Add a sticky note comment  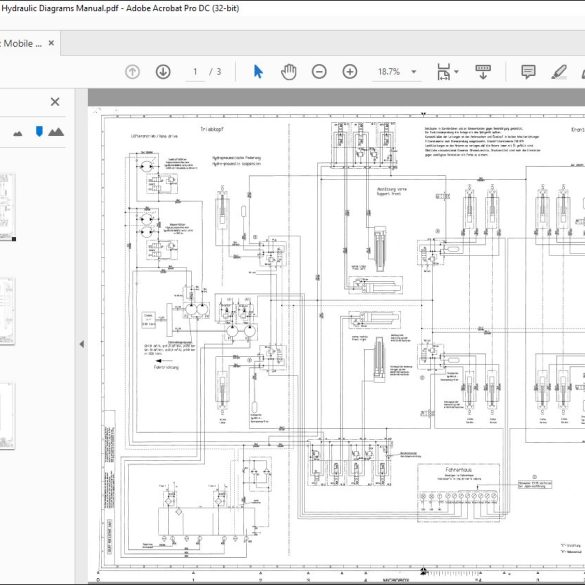tap(528, 72)
